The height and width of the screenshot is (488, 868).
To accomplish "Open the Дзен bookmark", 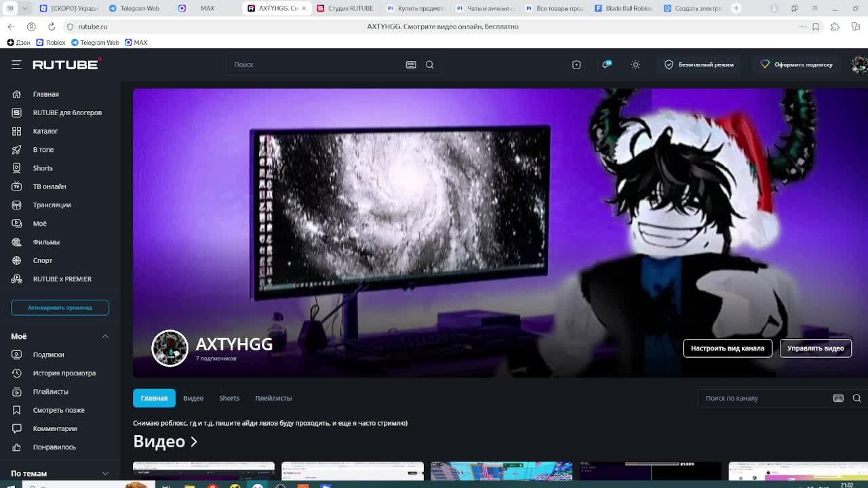I will 19,42.
